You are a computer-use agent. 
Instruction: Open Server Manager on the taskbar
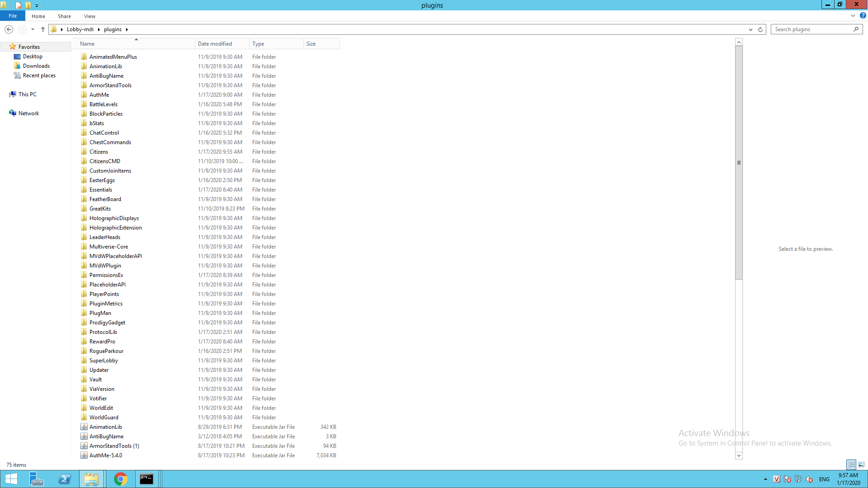pyautogui.click(x=37, y=479)
